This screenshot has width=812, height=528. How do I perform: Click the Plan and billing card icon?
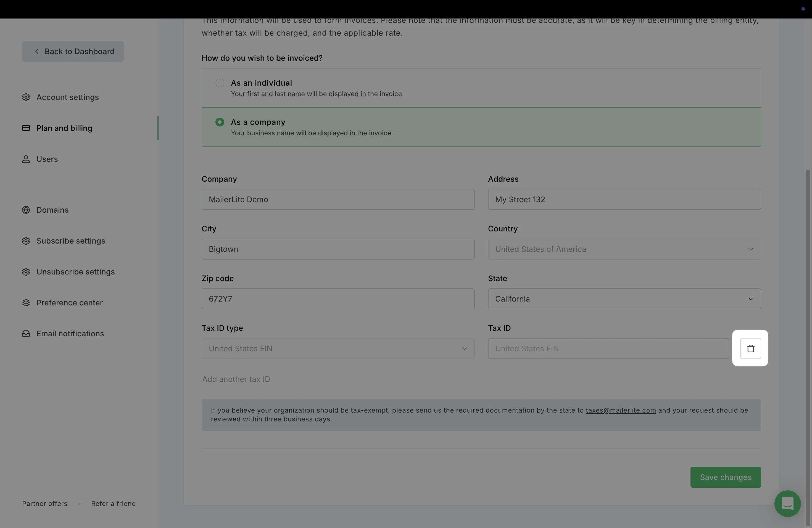point(26,128)
